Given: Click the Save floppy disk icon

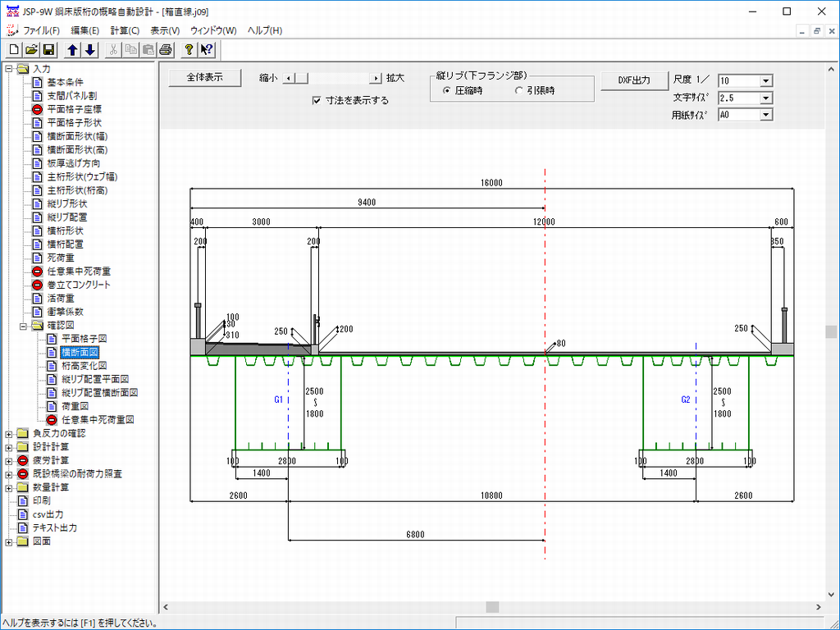Looking at the screenshot, I should pyautogui.click(x=48, y=50).
